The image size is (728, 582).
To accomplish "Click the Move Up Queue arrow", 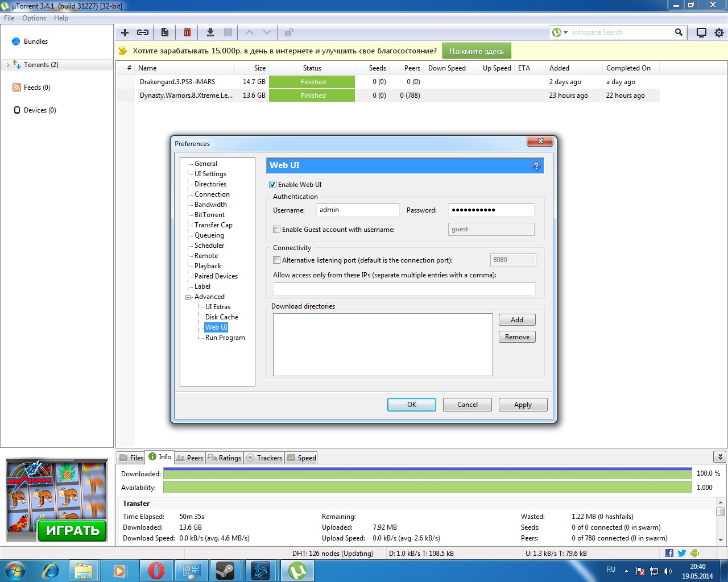I will coord(249,32).
